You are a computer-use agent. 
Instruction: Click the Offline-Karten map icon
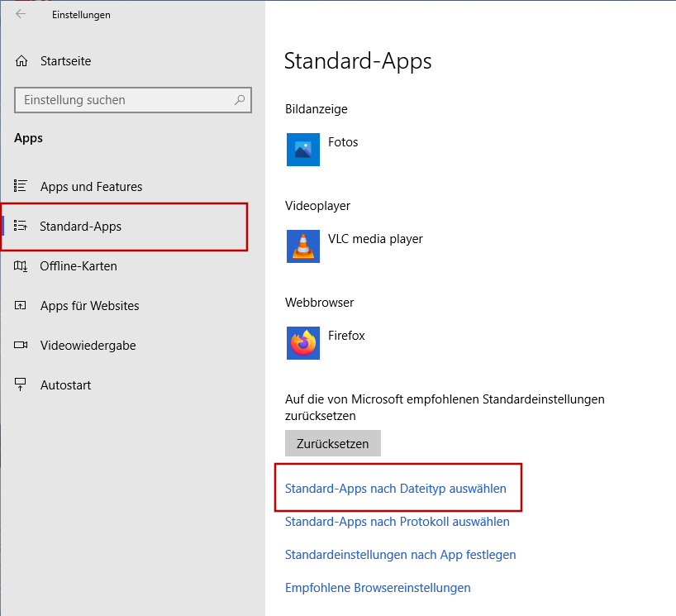click(x=21, y=266)
